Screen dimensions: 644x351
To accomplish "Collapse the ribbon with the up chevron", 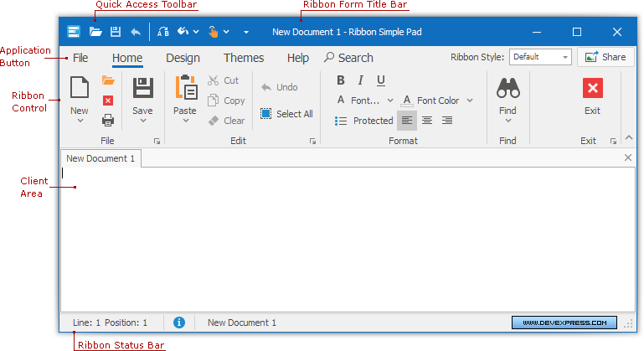I will (629, 137).
